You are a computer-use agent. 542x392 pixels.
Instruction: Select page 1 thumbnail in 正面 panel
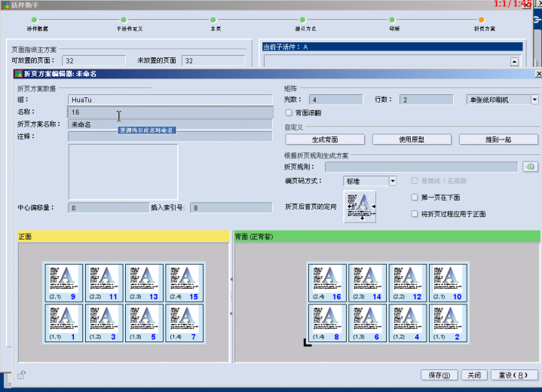[x=63, y=323]
